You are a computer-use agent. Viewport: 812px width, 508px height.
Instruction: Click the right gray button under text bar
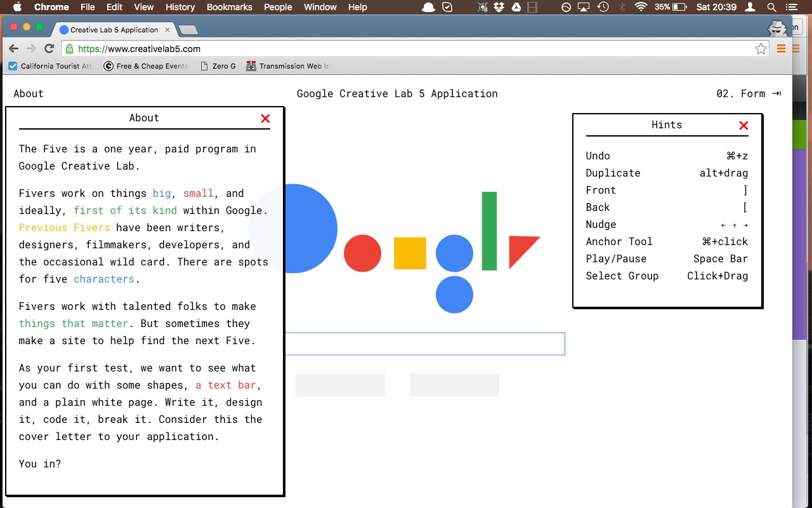pyautogui.click(x=454, y=385)
